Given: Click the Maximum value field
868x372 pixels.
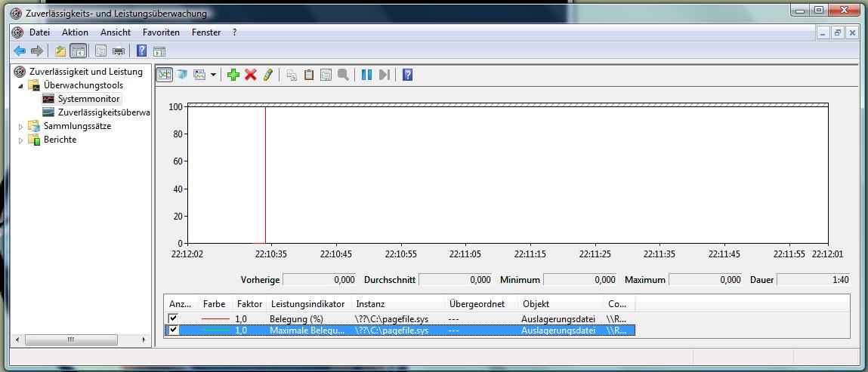Looking at the screenshot, I should 706,280.
